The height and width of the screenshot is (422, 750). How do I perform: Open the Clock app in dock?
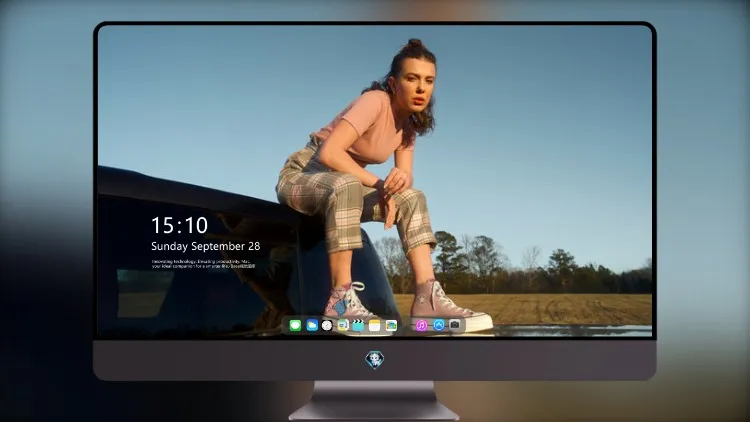pyautogui.click(x=327, y=325)
